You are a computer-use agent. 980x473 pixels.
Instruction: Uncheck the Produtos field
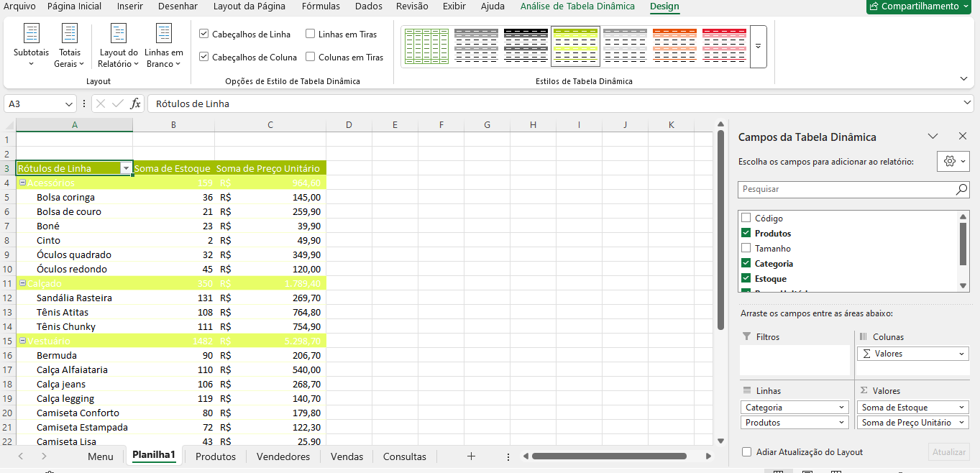[x=746, y=233]
